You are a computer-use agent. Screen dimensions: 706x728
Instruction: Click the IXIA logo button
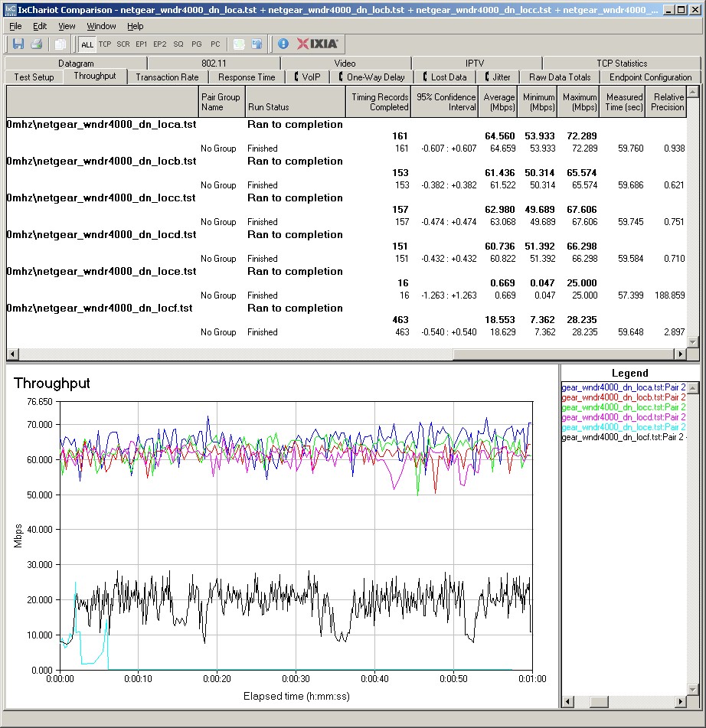[318, 44]
